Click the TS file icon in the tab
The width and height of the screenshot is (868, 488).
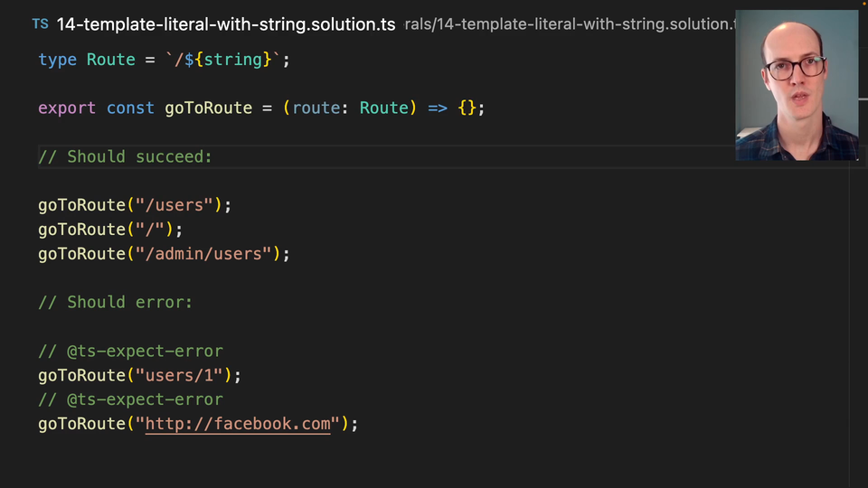tap(40, 24)
